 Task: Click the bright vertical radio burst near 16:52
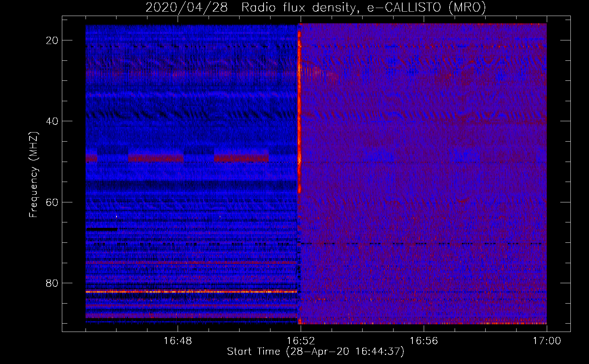(300, 111)
